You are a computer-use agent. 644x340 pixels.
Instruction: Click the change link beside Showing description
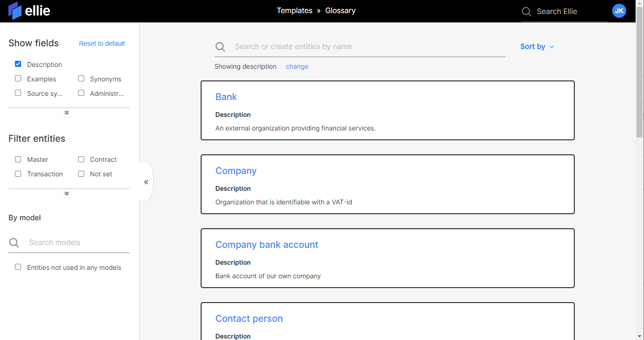[x=297, y=66]
